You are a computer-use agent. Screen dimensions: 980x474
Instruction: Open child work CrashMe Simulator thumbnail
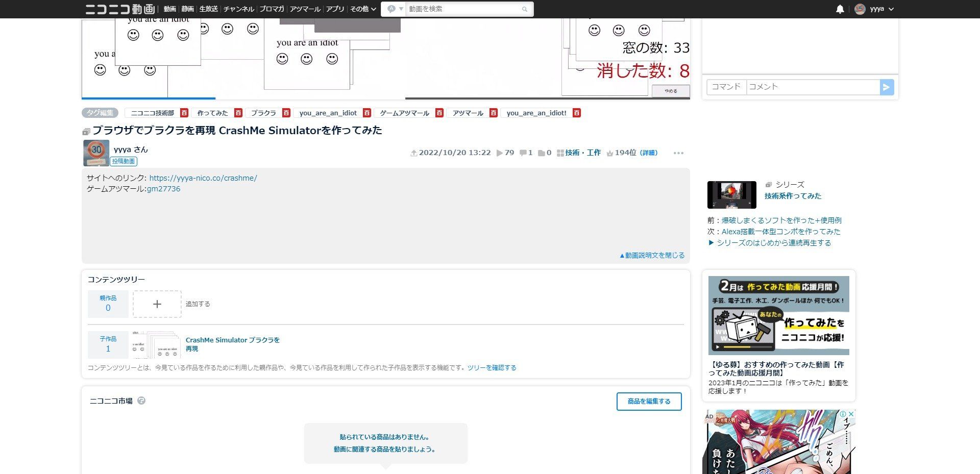coord(157,344)
